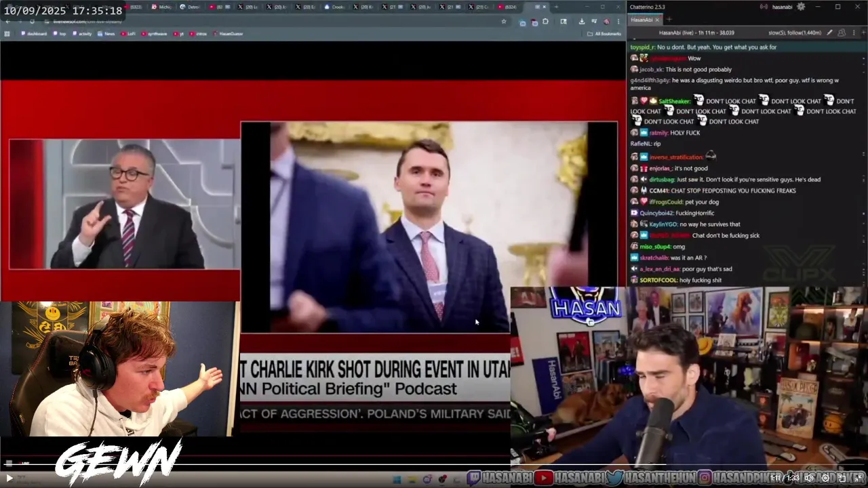Enter fullscreen on the video player

click(859, 478)
